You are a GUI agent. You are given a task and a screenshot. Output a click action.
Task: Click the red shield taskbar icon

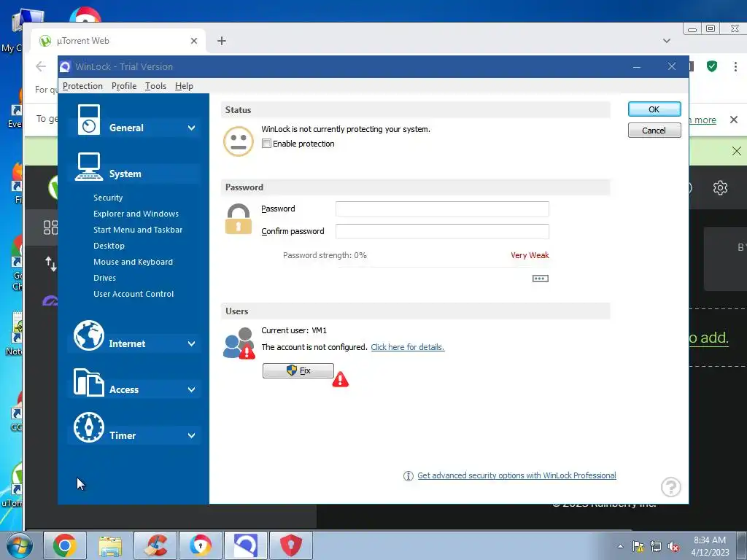click(291, 545)
